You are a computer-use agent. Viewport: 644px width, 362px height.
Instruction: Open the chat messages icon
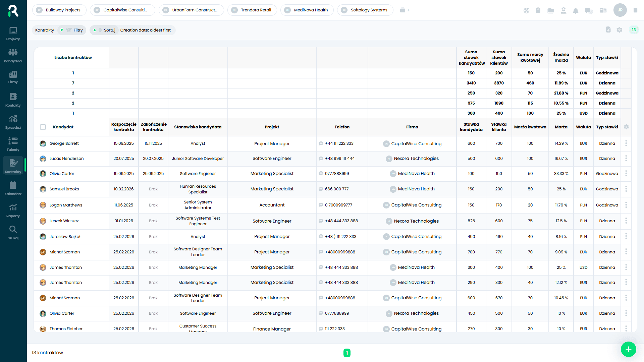[x=589, y=10]
